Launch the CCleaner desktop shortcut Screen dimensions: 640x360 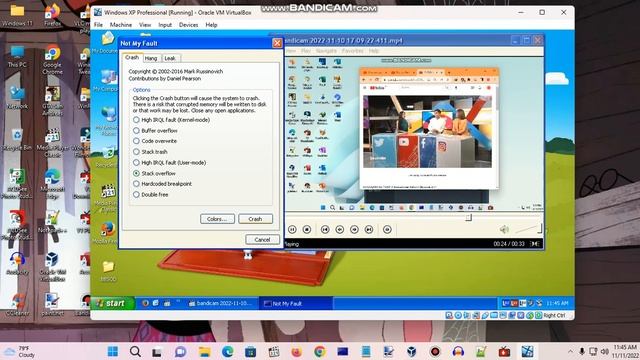coord(17,304)
